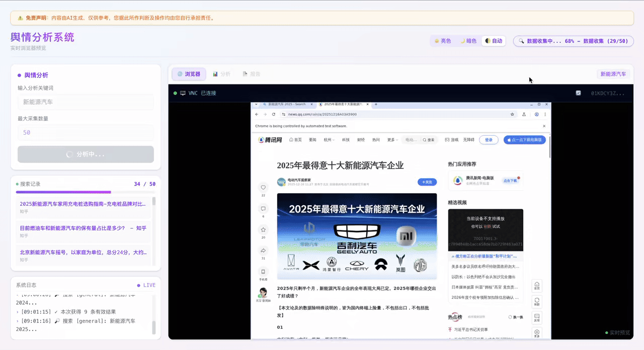
Task: Open Chrome tab search chevron
Action: click(x=257, y=104)
